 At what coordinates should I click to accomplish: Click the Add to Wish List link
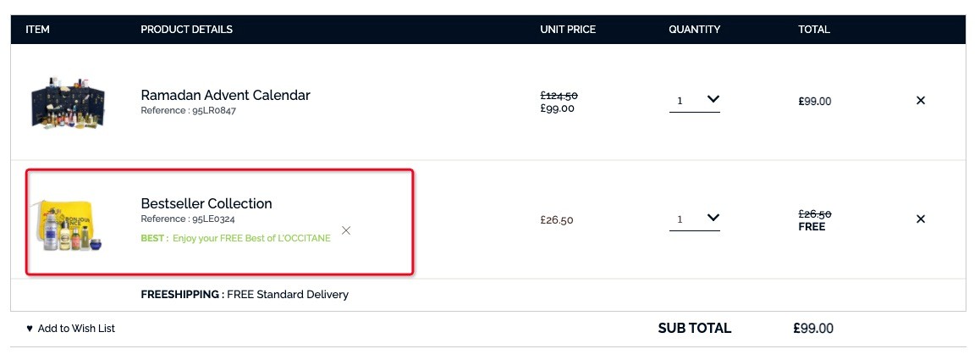[76, 329]
